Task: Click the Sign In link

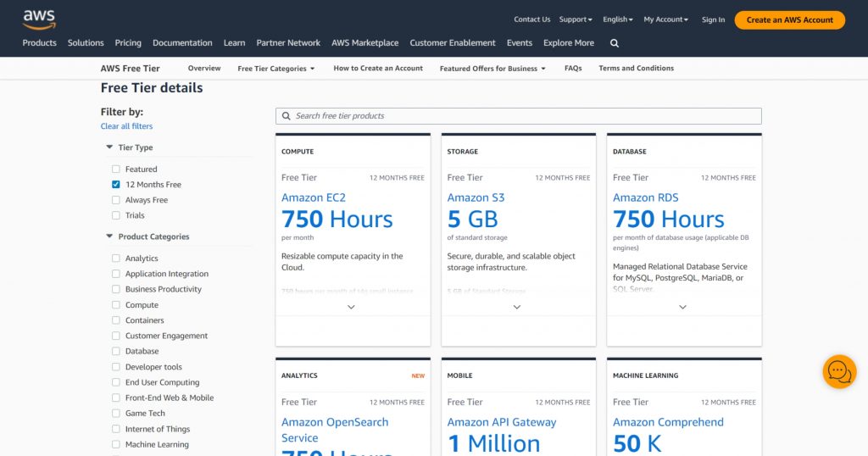Action: (x=713, y=19)
